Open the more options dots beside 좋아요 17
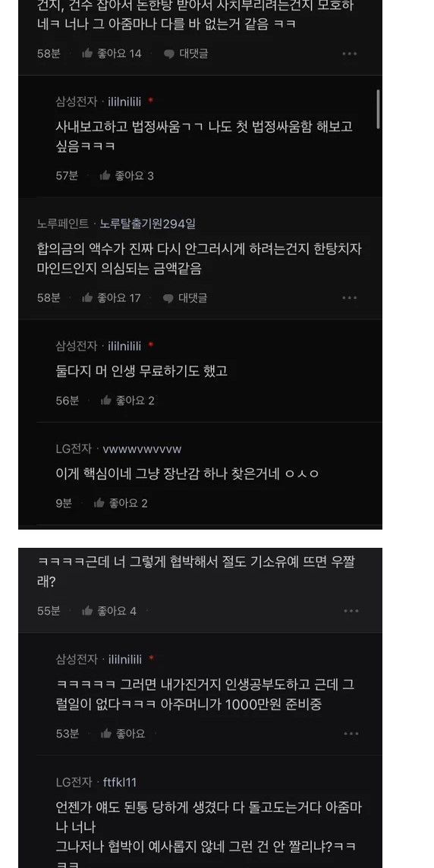The width and height of the screenshot is (434, 868). pos(349,298)
